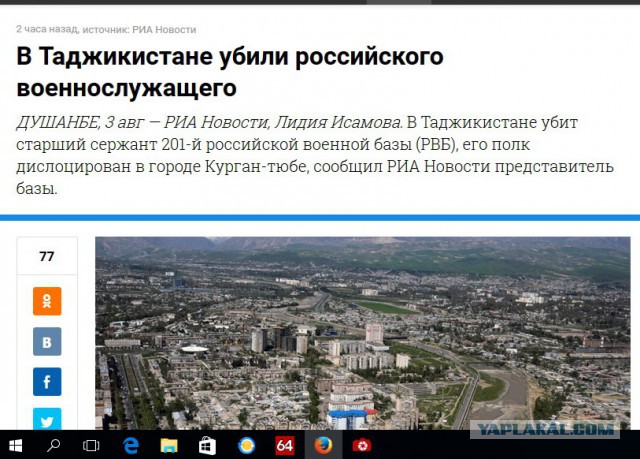Click the text 'Курган-тюбе' in article

click(x=255, y=166)
